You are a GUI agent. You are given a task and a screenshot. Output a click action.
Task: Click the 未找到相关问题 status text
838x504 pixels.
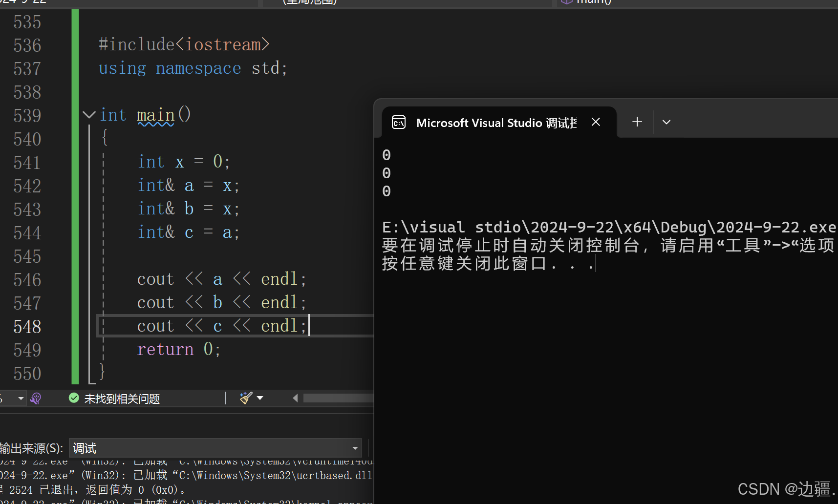122,399
